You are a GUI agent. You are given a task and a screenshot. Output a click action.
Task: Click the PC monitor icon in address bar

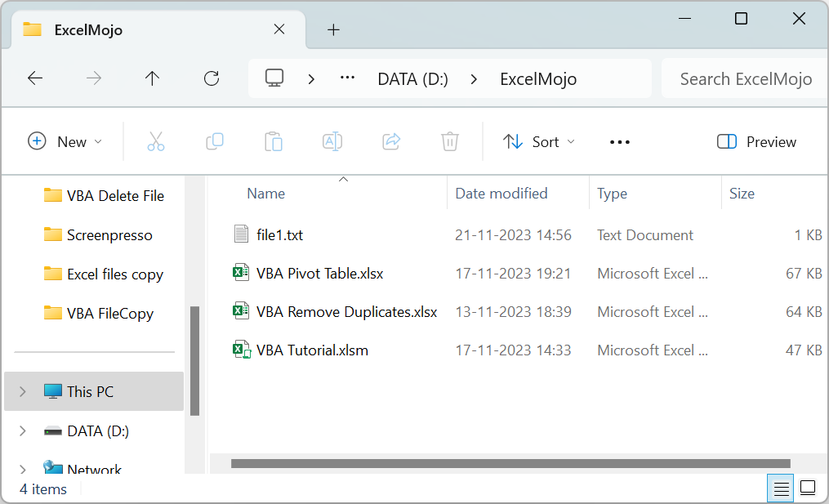(x=274, y=78)
